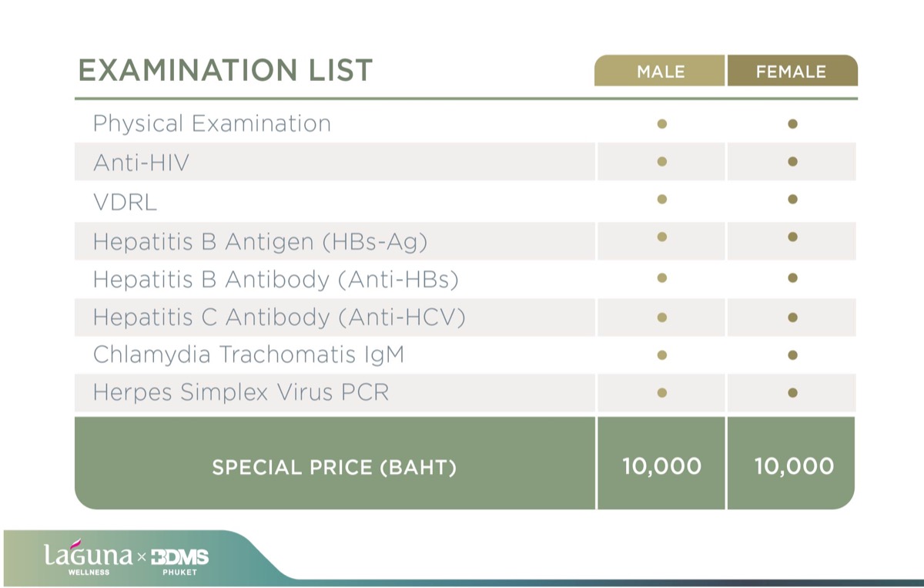Click male dot for Hepatitis B Antibody

[661, 277]
